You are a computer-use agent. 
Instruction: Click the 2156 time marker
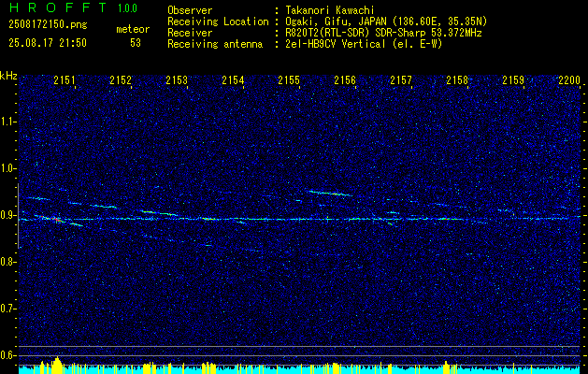pos(345,80)
